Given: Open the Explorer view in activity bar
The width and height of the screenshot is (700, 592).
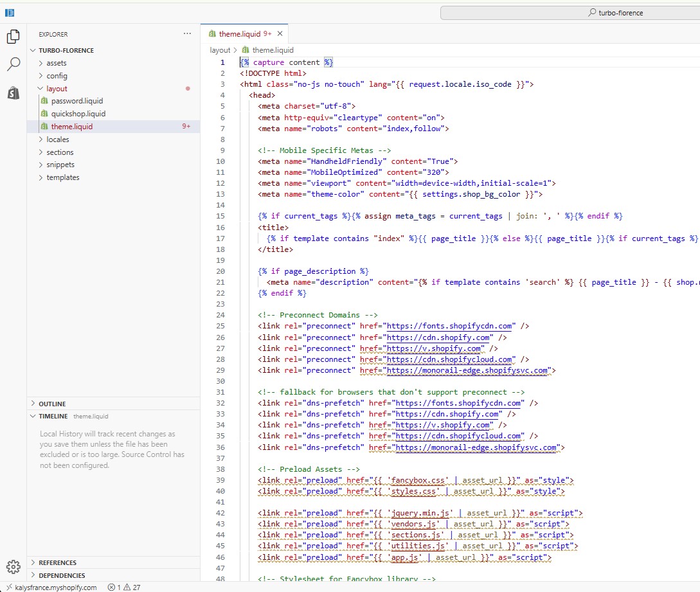Looking at the screenshot, I should coord(13,37).
